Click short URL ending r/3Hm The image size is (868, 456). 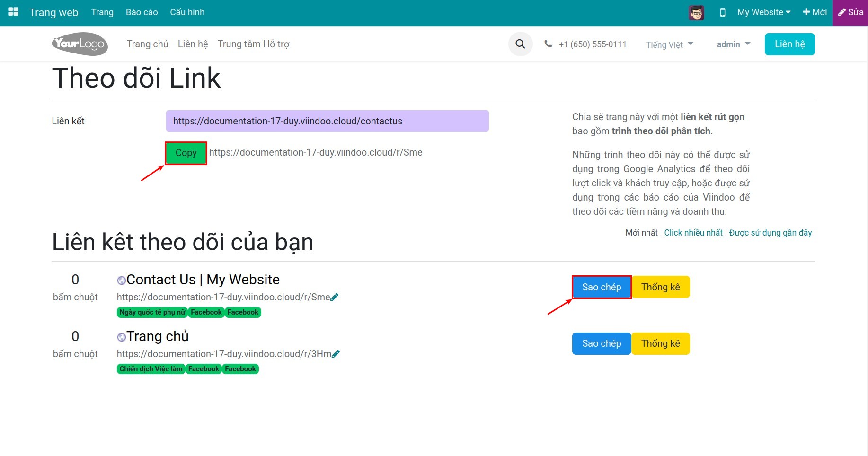click(x=224, y=354)
